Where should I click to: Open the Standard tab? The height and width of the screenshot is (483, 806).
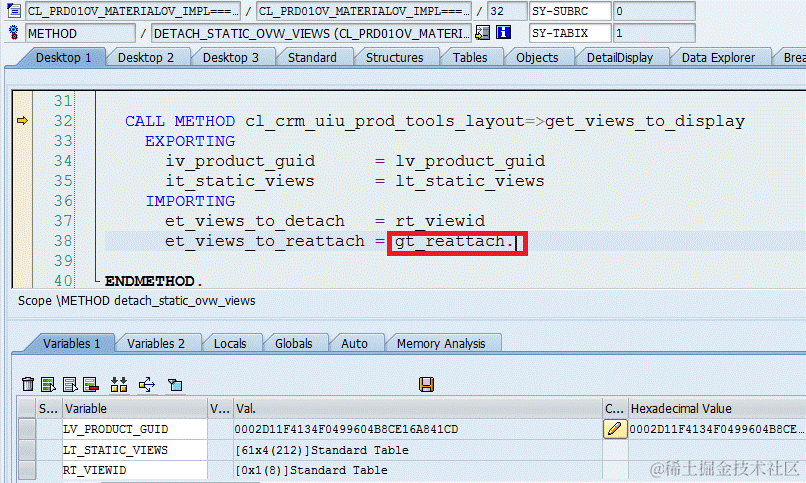(x=312, y=58)
